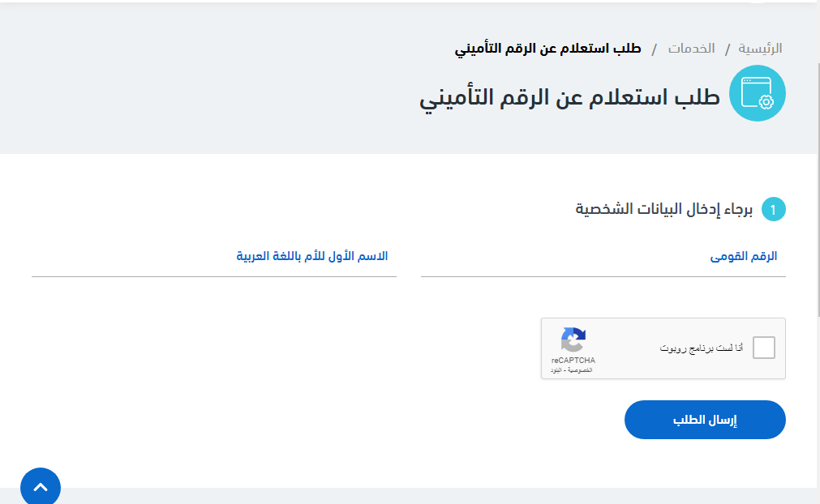Click breadcrumb item طلب استعلام عن الرقم التأميني

click(547, 48)
